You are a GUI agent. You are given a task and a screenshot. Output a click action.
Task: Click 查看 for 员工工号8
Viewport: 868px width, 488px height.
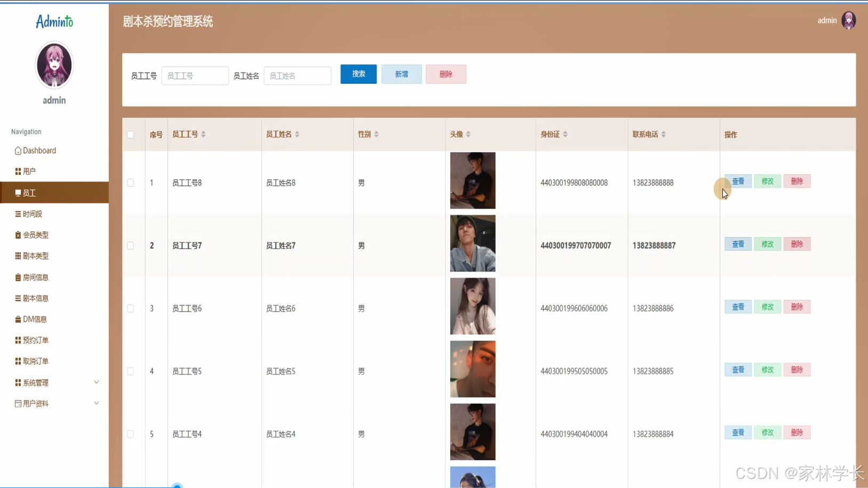[738, 181]
